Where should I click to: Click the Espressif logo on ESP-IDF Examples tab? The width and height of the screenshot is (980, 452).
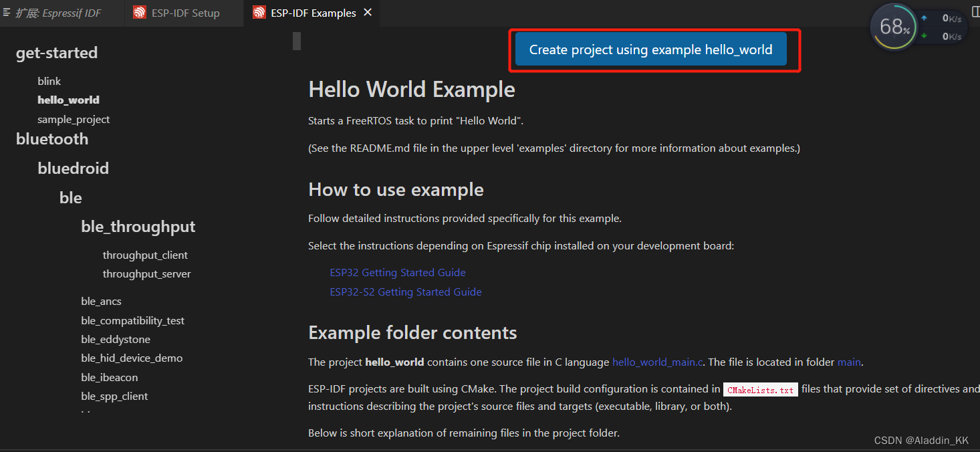[259, 13]
